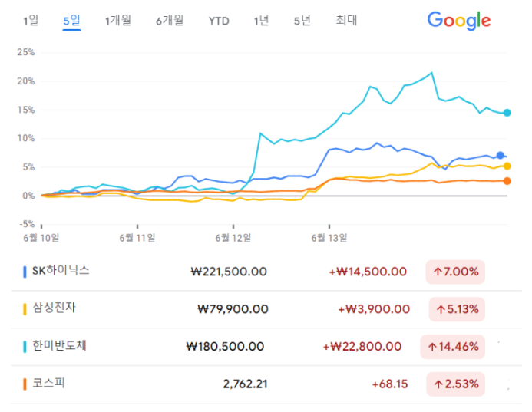Click the ₩221,500.00 price

point(229,272)
